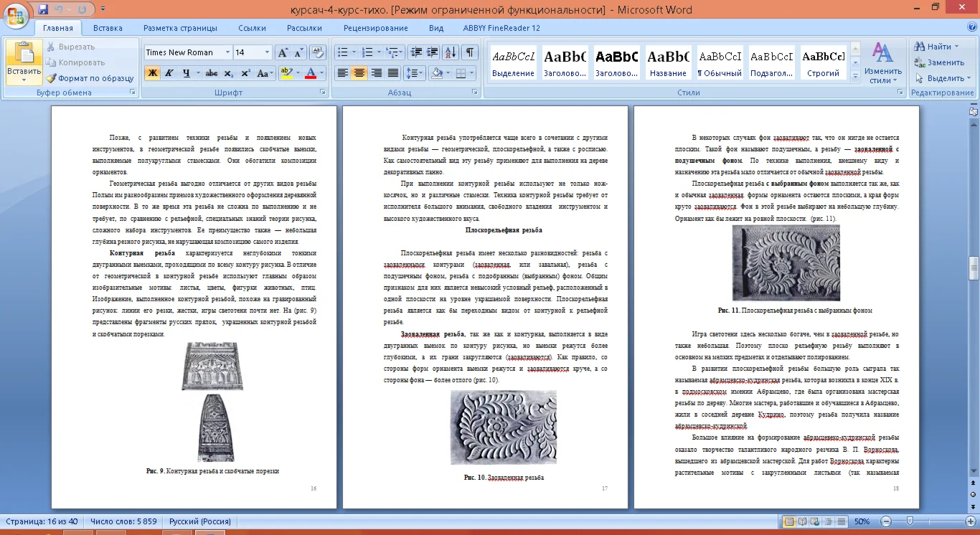Click the zoom slider handle

click(x=910, y=521)
